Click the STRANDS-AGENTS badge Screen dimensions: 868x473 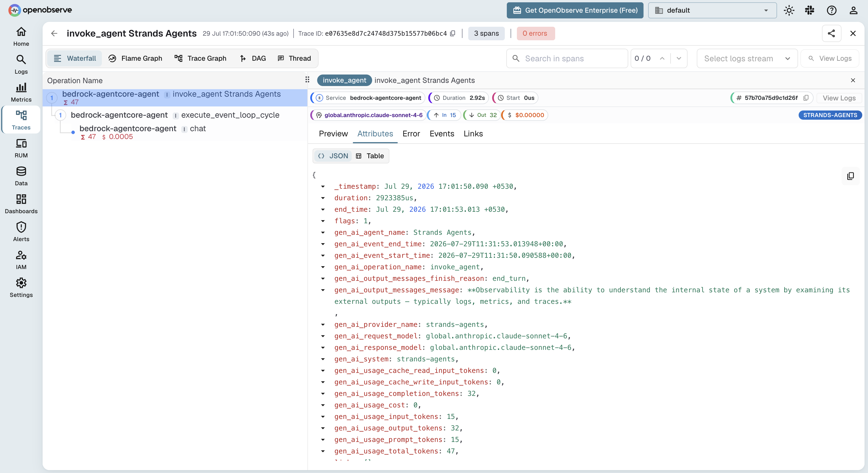point(830,115)
